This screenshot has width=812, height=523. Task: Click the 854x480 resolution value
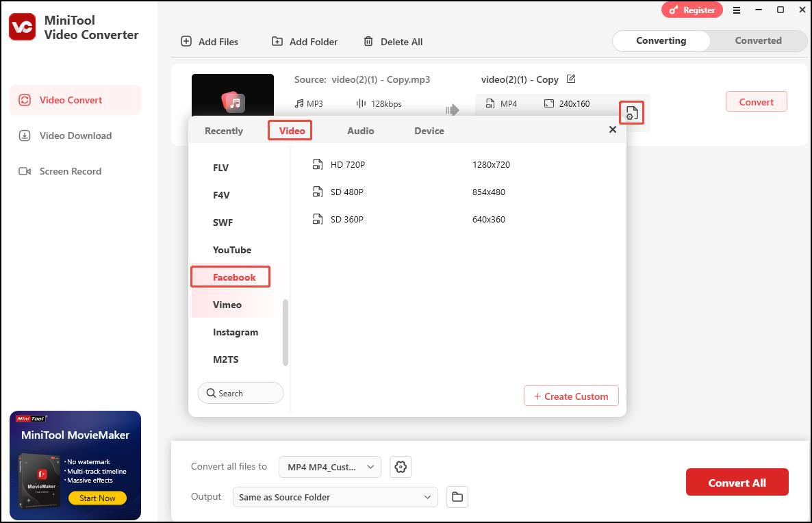[488, 192]
